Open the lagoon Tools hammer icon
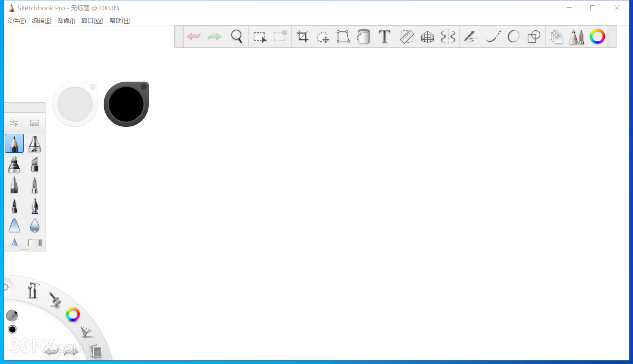Viewport: 633px width, 364px height. (x=33, y=290)
